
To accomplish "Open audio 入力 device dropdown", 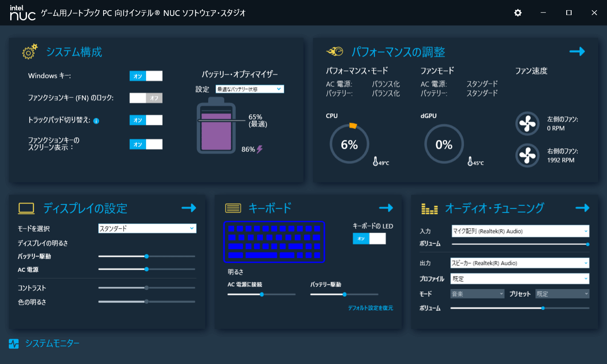I will point(520,231).
